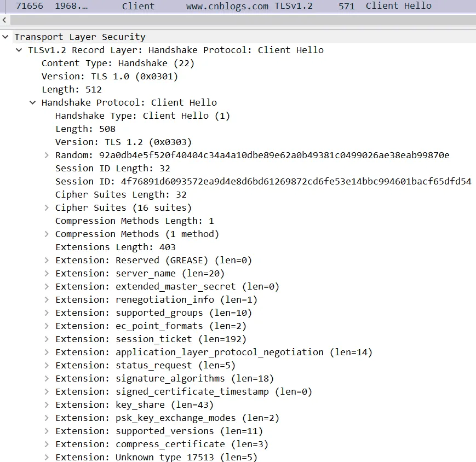Screen dimensions: 476x462
Task: Expand the supported_versions extension
Action: 47,431
